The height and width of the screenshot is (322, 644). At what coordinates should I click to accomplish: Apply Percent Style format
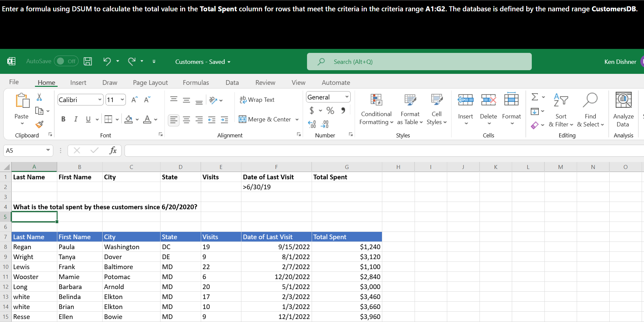(x=330, y=110)
